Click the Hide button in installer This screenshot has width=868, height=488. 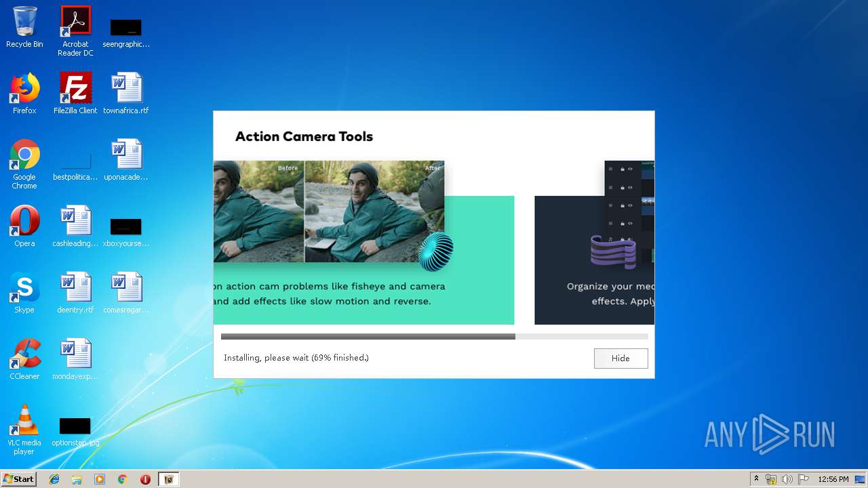click(x=620, y=358)
